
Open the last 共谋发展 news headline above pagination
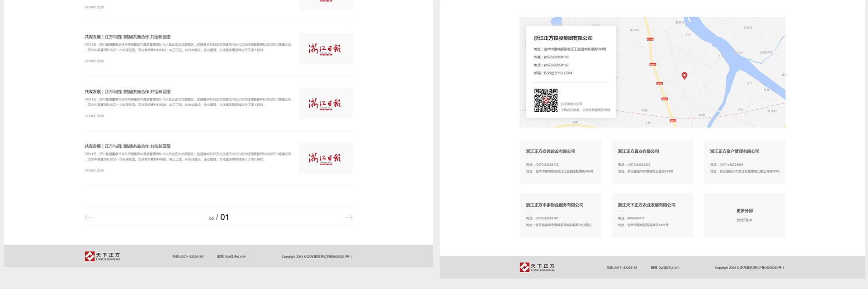tap(127, 147)
